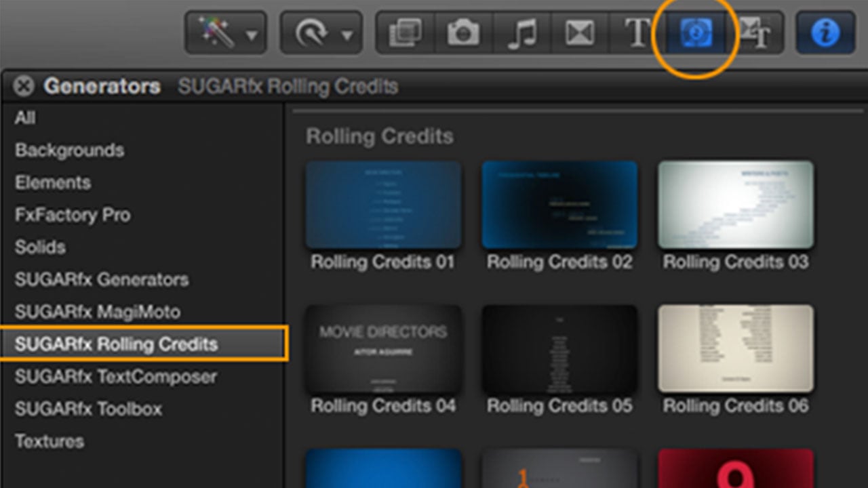Close the Generators panel

pos(24,87)
